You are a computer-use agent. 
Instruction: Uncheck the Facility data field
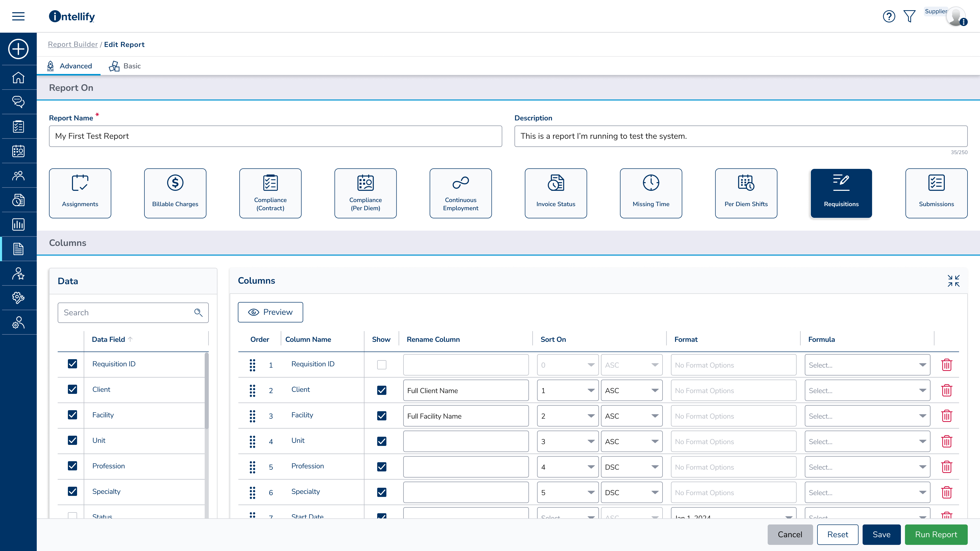(72, 415)
